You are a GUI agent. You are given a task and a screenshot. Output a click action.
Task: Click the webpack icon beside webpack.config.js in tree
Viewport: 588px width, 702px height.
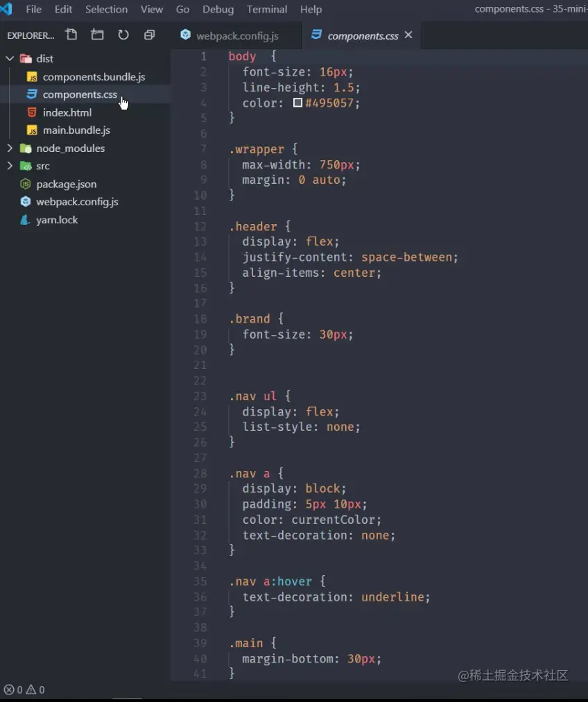point(26,201)
